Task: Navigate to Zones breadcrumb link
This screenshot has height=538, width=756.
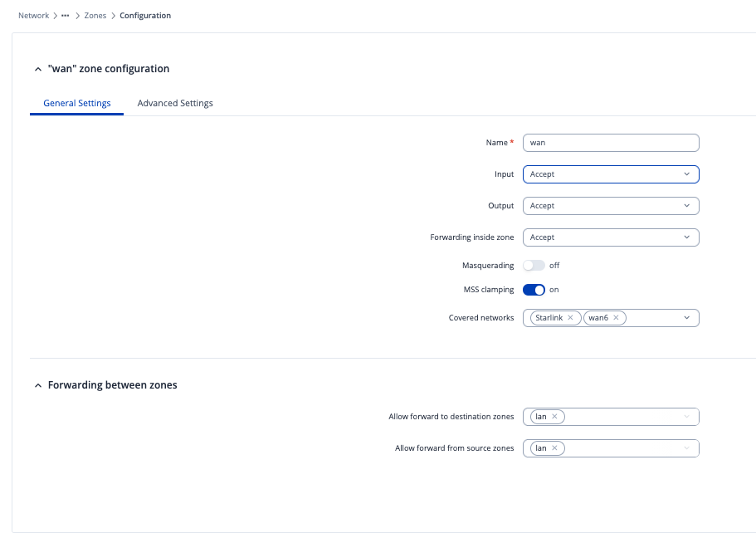Action: tap(95, 16)
